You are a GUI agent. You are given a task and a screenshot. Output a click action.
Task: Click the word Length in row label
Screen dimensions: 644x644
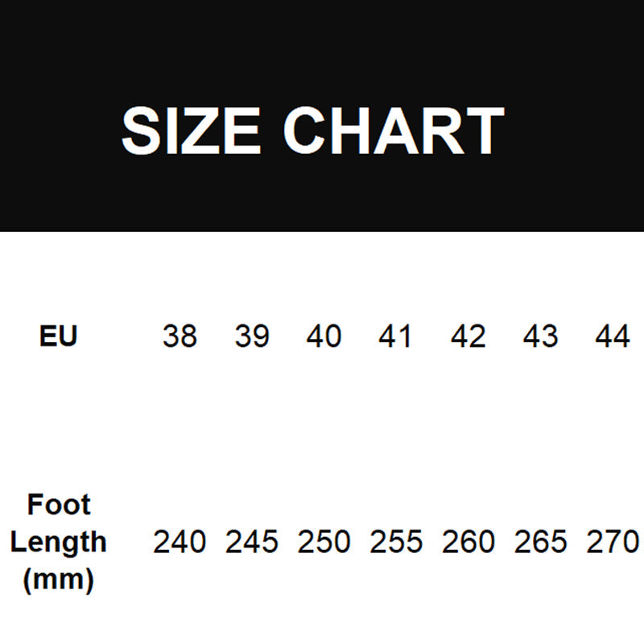coord(59,542)
